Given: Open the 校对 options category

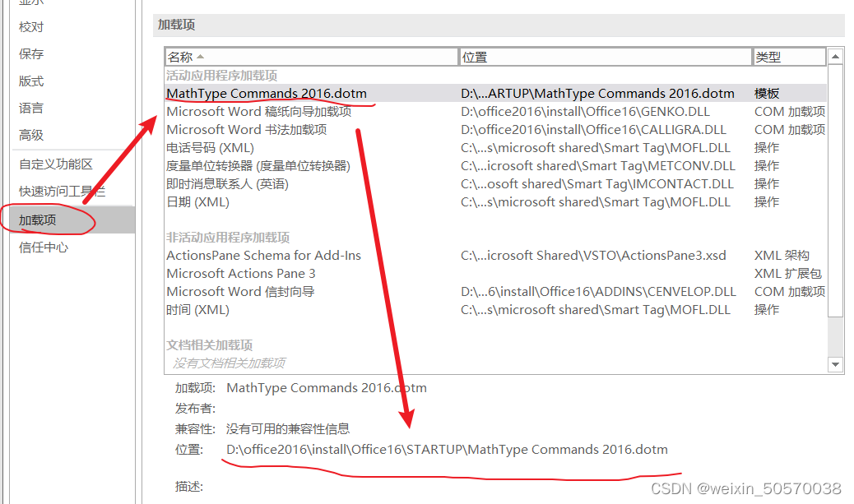Looking at the screenshot, I should 31,26.
